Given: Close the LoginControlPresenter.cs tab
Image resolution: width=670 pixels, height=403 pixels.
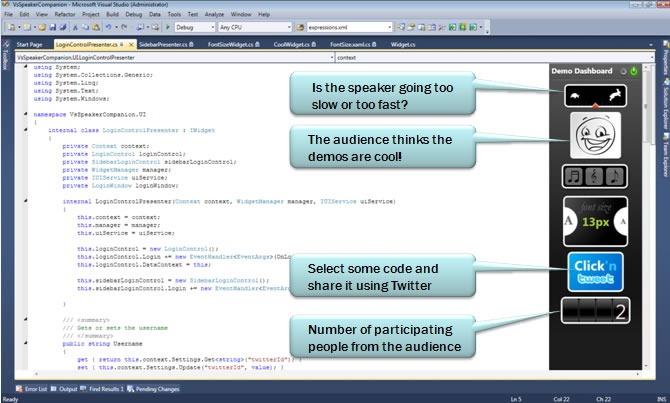Looking at the screenshot, I should [131, 44].
